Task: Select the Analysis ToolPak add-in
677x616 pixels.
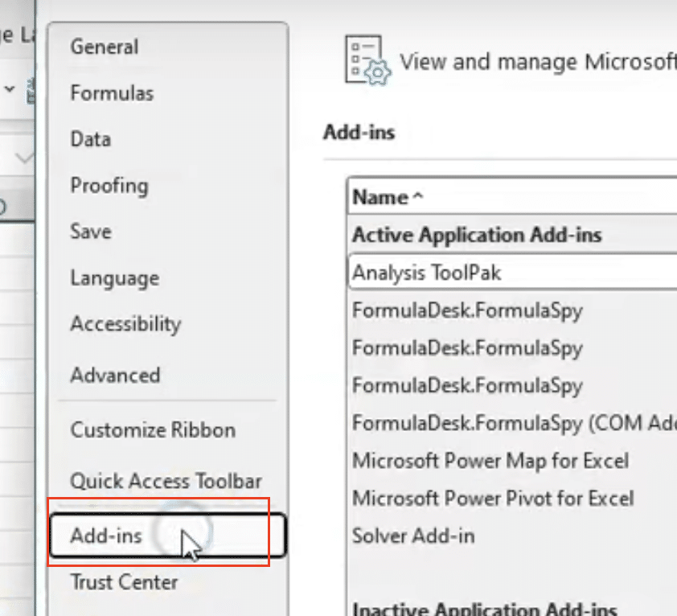Action: tap(512, 273)
